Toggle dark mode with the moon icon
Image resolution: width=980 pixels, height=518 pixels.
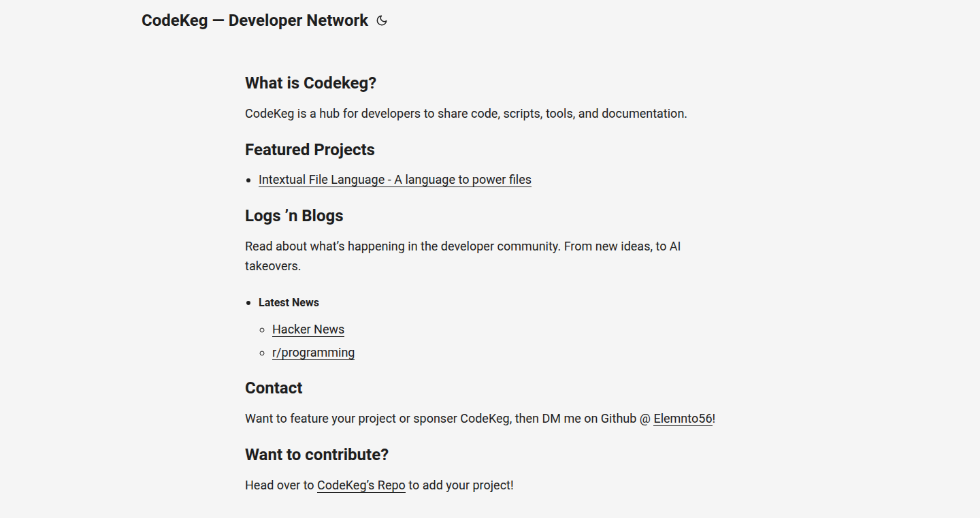(382, 20)
